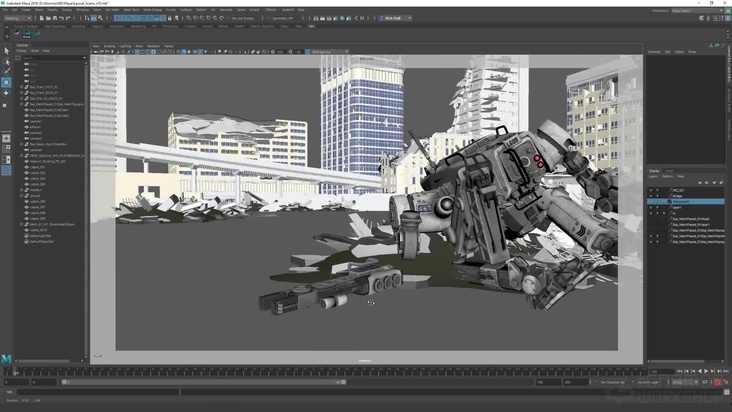
Task: Open the playback speed dropdown in the range bar
Action: (x=684, y=382)
